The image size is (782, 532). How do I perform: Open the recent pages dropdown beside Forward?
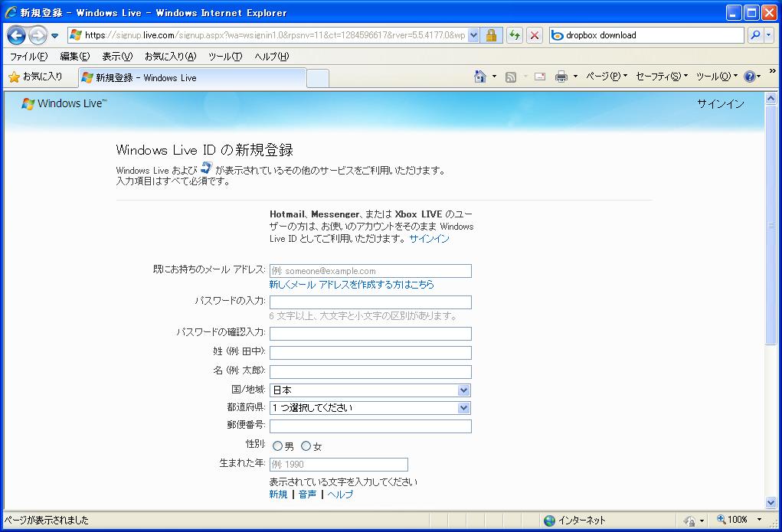pyautogui.click(x=55, y=36)
